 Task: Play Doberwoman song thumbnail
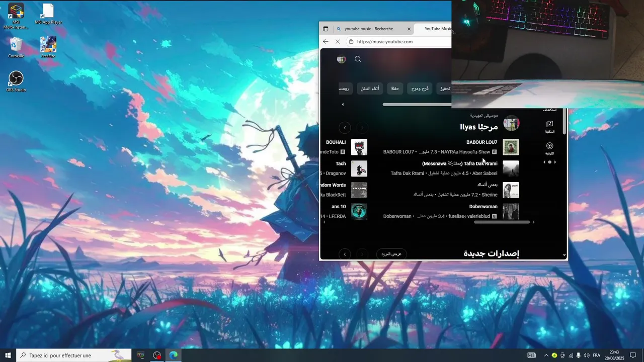click(x=511, y=212)
